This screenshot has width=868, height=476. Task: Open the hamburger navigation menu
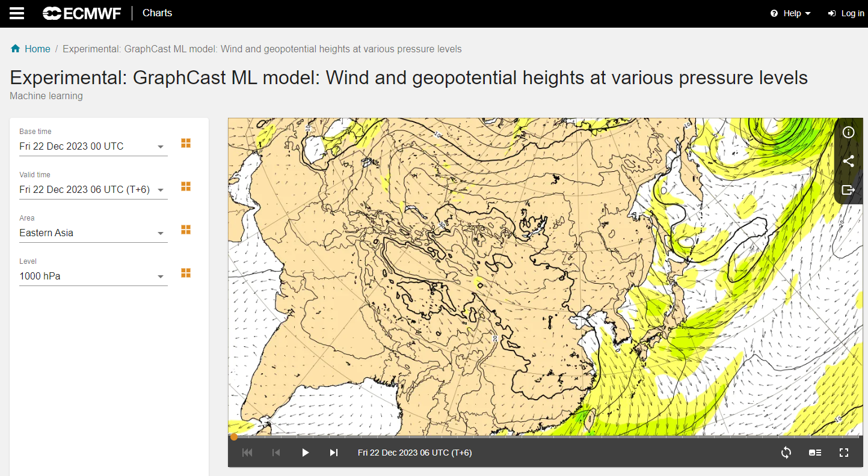[x=16, y=13]
